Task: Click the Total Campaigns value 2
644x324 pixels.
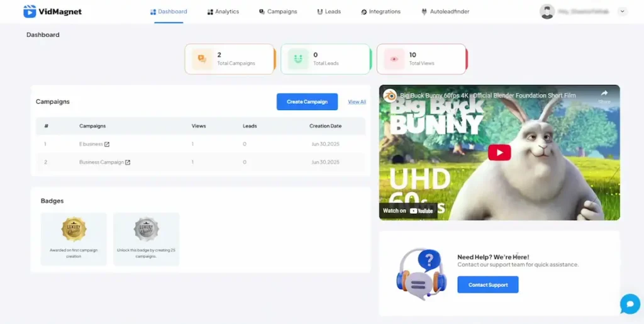Action: pos(219,55)
